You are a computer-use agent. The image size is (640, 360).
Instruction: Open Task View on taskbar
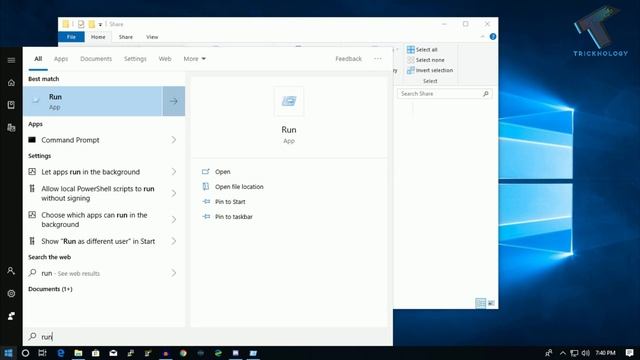(42, 353)
